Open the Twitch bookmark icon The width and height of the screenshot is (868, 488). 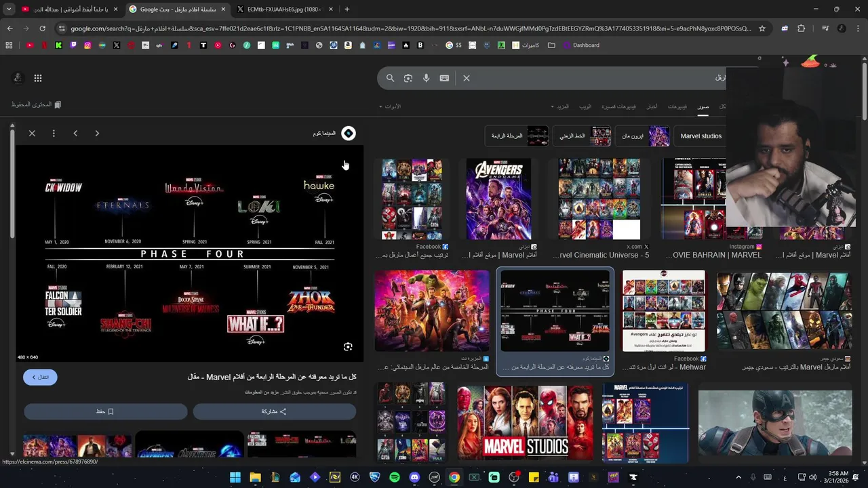tap(73, 45)
